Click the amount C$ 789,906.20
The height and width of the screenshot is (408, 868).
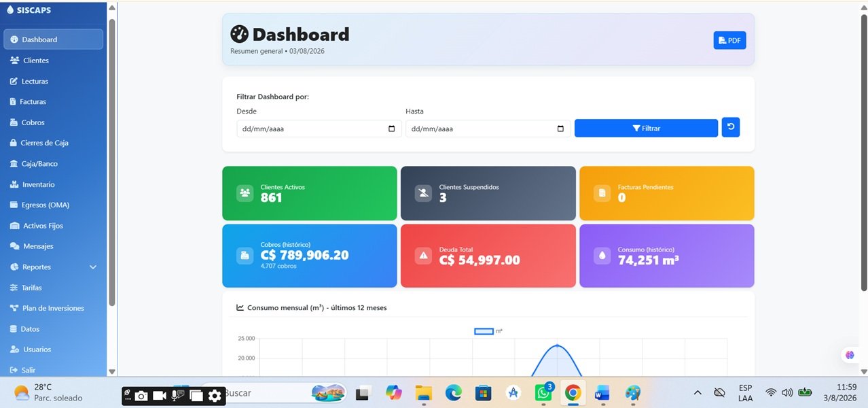pyautogui.click(x=304, y=255)
